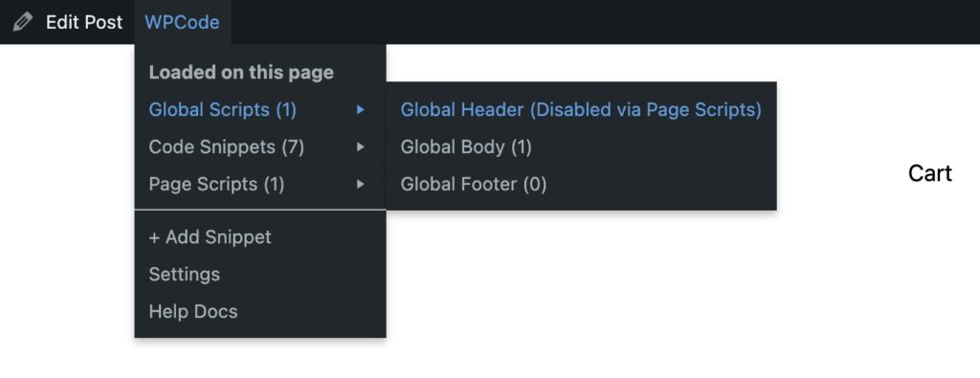Expand the Code Snippets submenu arrow
The height and width of the screenshot is (378, 980).
[x=360, y=147]
